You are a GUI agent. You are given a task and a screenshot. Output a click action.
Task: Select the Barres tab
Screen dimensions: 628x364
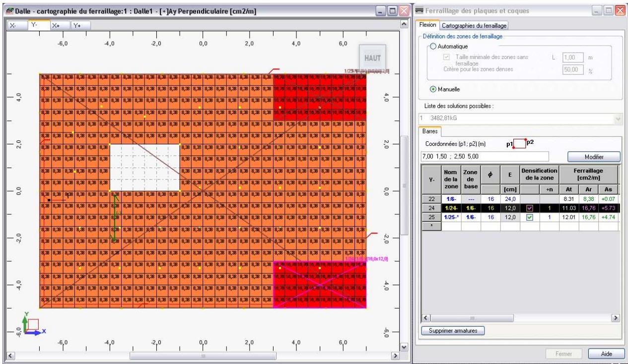(430, 132)
